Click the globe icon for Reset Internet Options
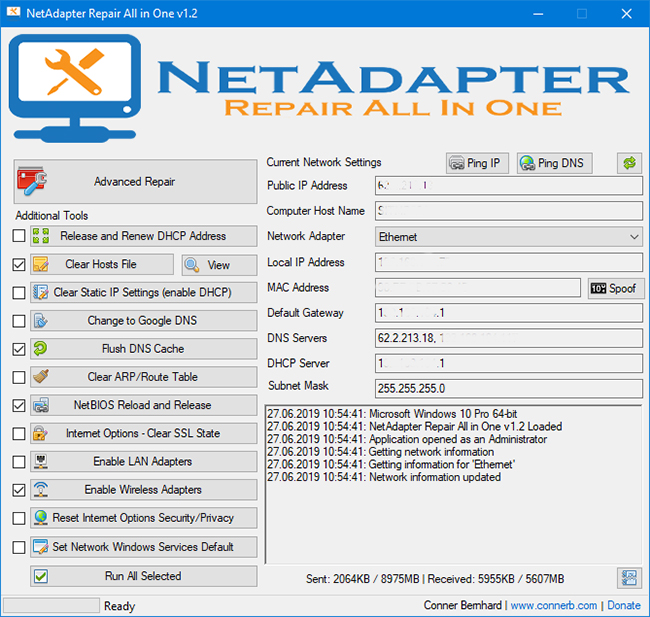 (x=41, y=517)
